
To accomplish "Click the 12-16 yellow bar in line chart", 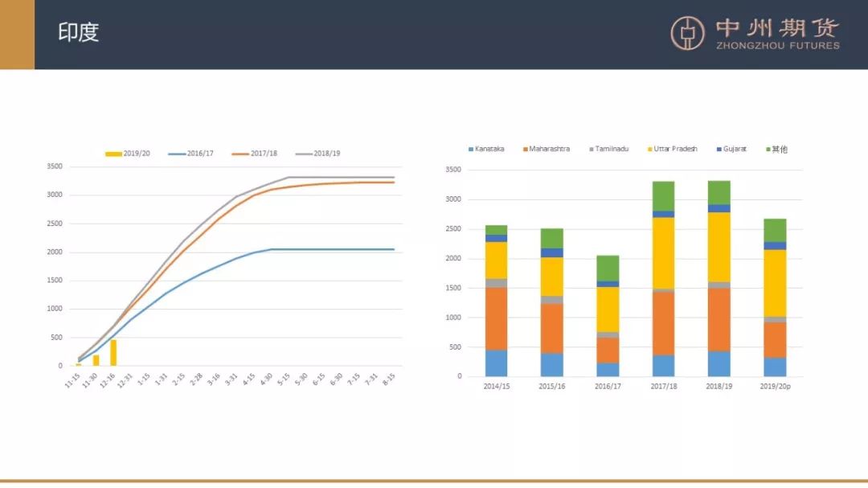I will [x=113, y=353].
